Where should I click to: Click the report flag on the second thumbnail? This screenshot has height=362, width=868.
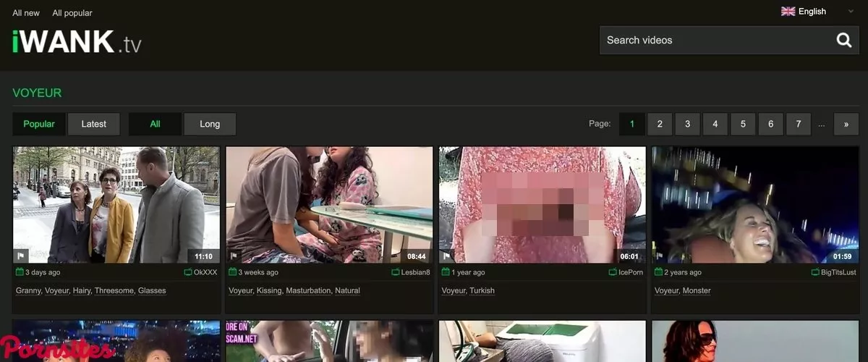[x=234, y=256]
